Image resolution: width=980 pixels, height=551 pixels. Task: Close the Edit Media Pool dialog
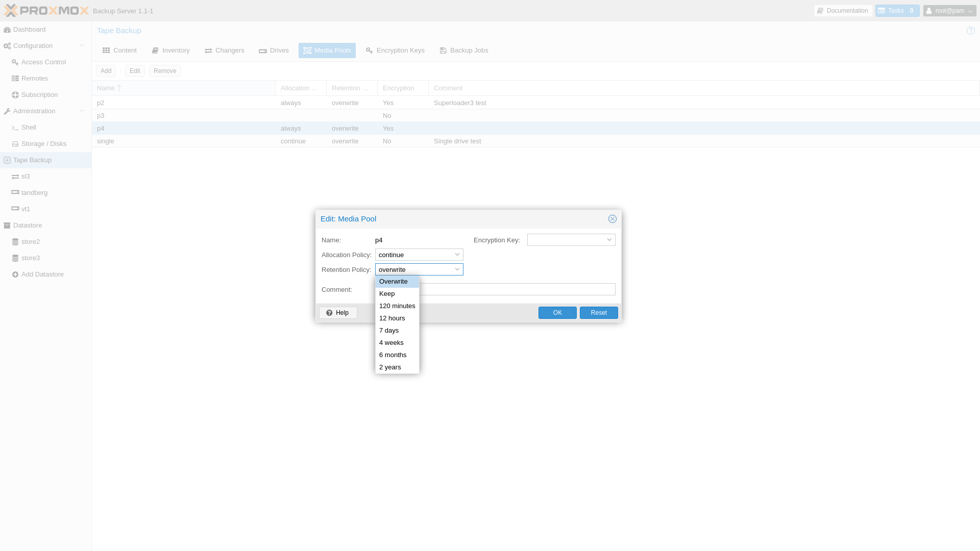pyautogui.click(x=612, y=219)
